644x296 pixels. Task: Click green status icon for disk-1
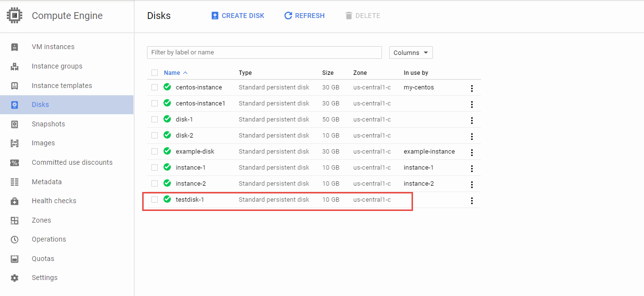pos(167,119)
